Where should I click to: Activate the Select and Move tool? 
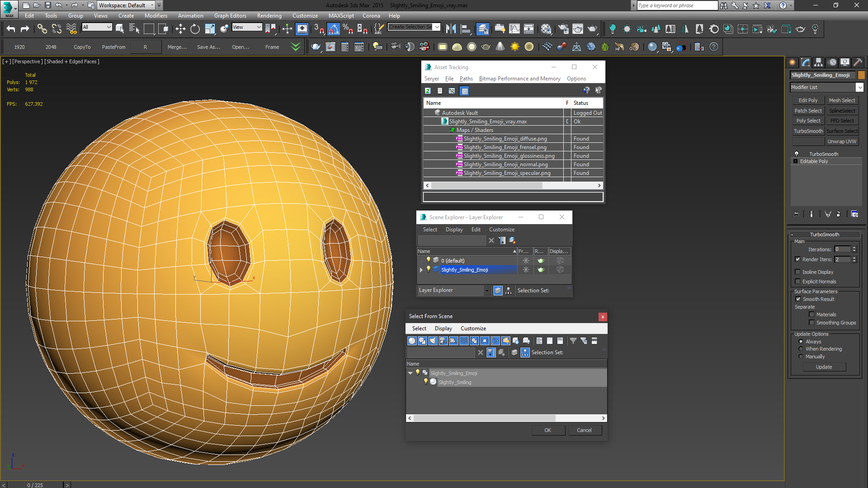[x=180, y=29]
